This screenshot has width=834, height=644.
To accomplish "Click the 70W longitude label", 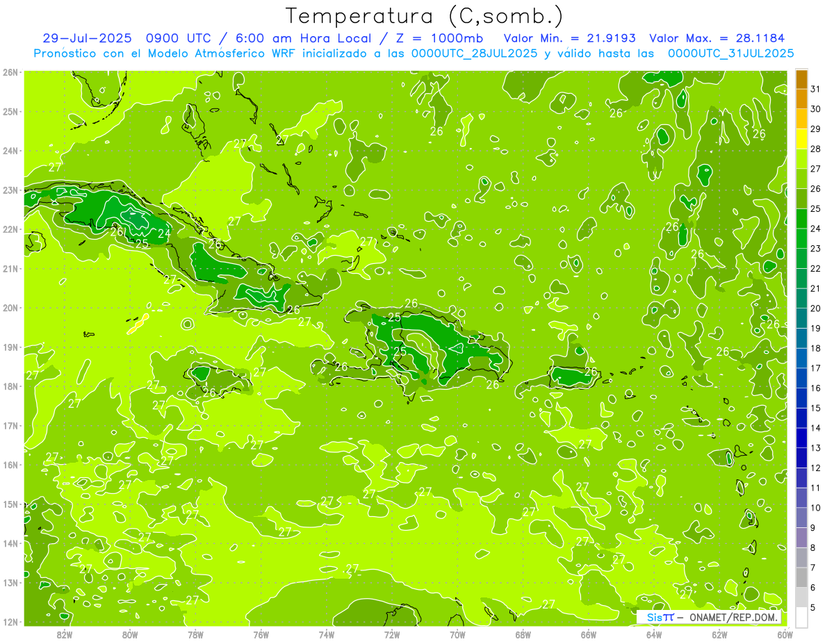I will point(457,634).
